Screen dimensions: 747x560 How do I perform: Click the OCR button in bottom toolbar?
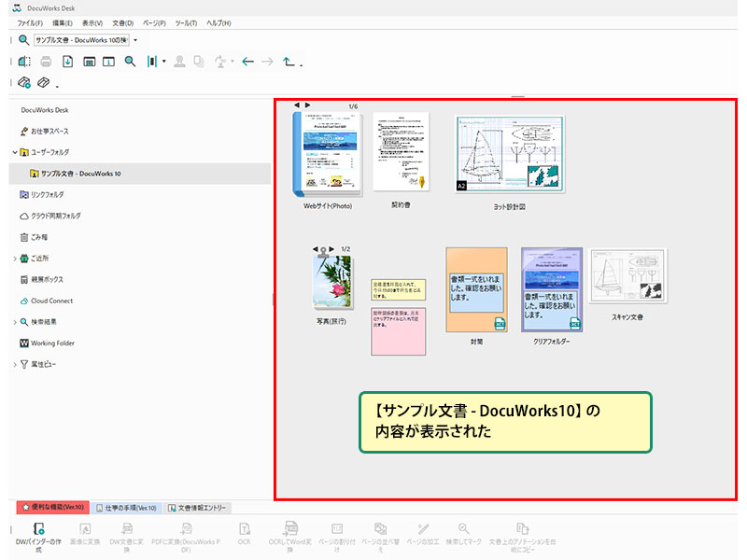coord(245,534)
